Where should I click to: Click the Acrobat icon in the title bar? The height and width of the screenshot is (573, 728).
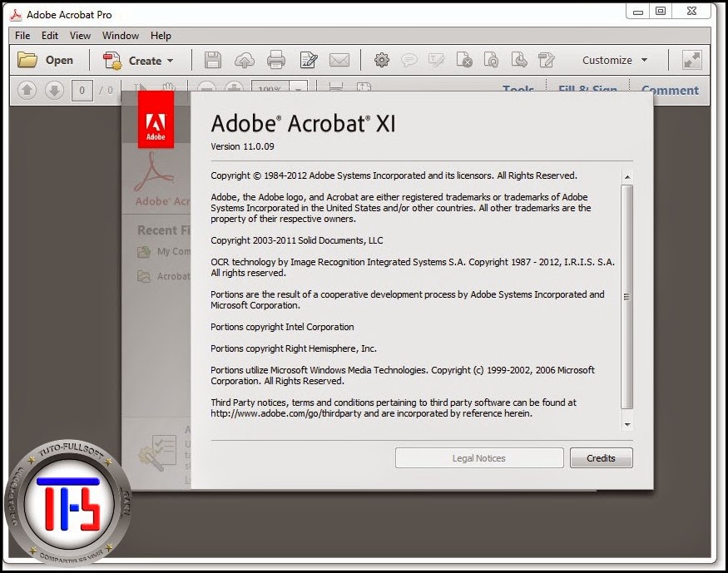point(16,15)
